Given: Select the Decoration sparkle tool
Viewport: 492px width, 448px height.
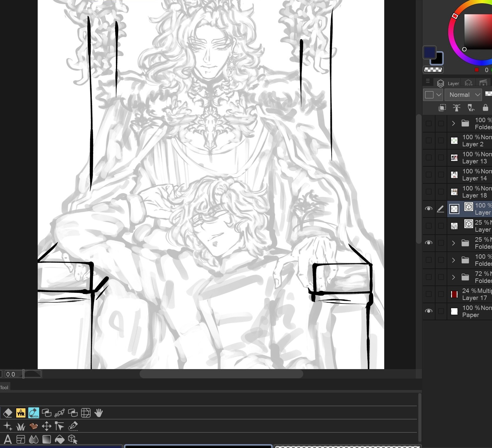Looking at the screenshot, I should point(8,426).
